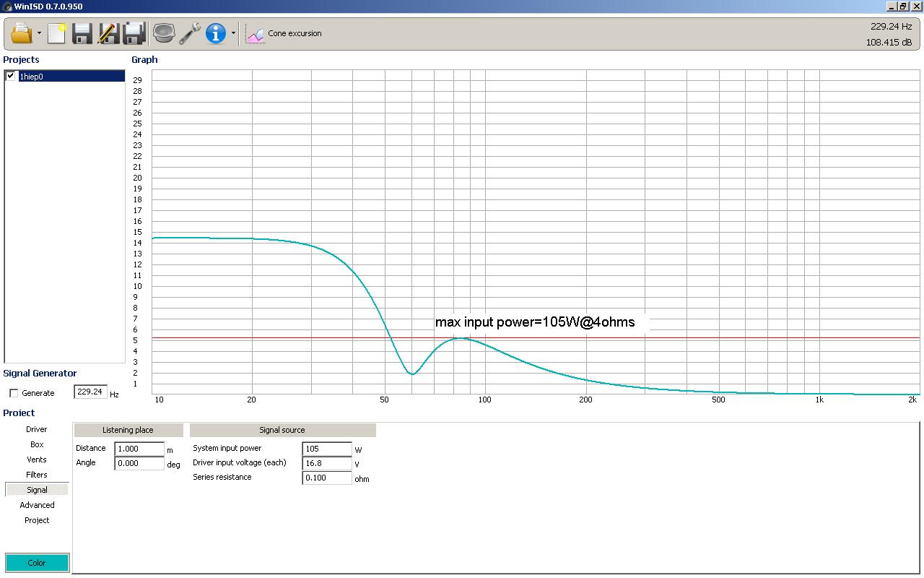924x578 pixels.
Task: Open options with wrench icon
Action: (x=190, y=33)
